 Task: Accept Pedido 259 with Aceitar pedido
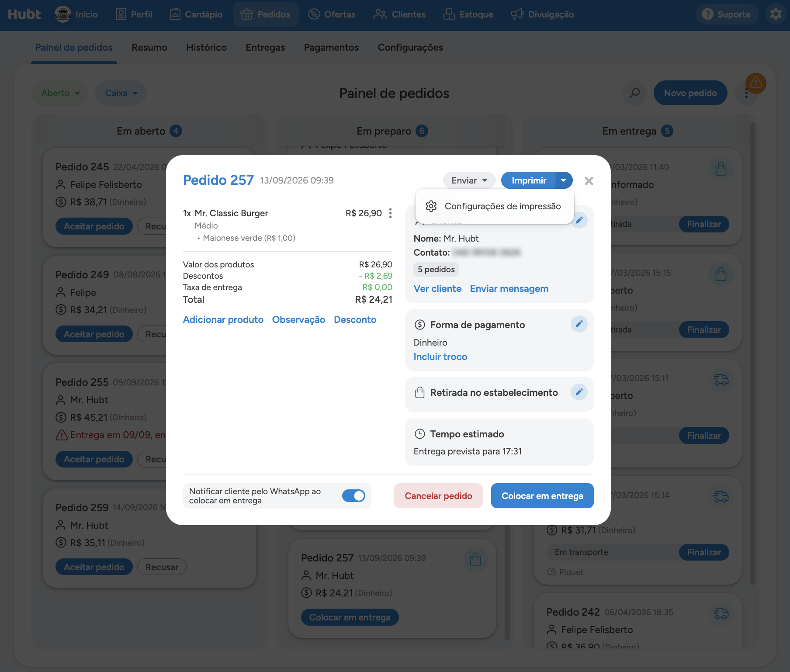coord(94,567)
